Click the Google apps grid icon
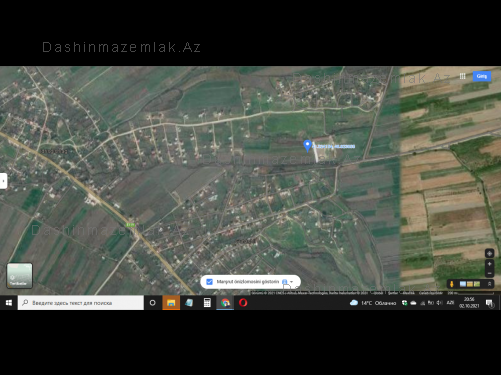The height and width of the screenshot is (375, 501). point(462,76)
